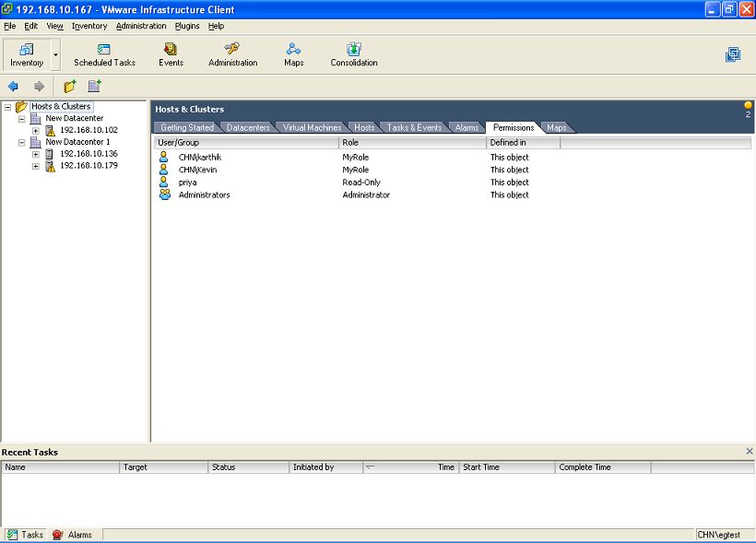The height and width of the screenshot is (543, 756).
Task: Click the yellow alarm indicator in header
Action: (748, 105)
